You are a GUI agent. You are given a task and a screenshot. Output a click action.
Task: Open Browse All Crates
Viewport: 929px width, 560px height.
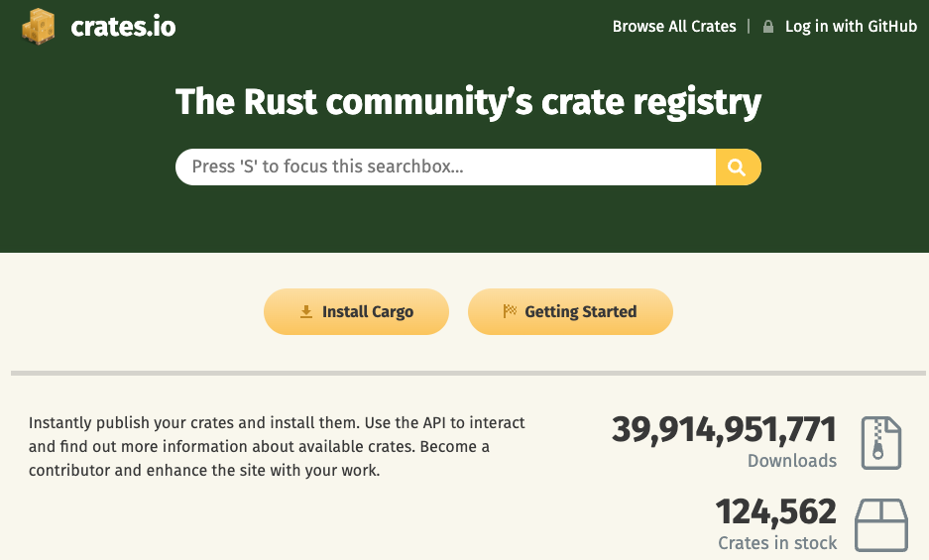pyautogui.click(x=674, y=27)
